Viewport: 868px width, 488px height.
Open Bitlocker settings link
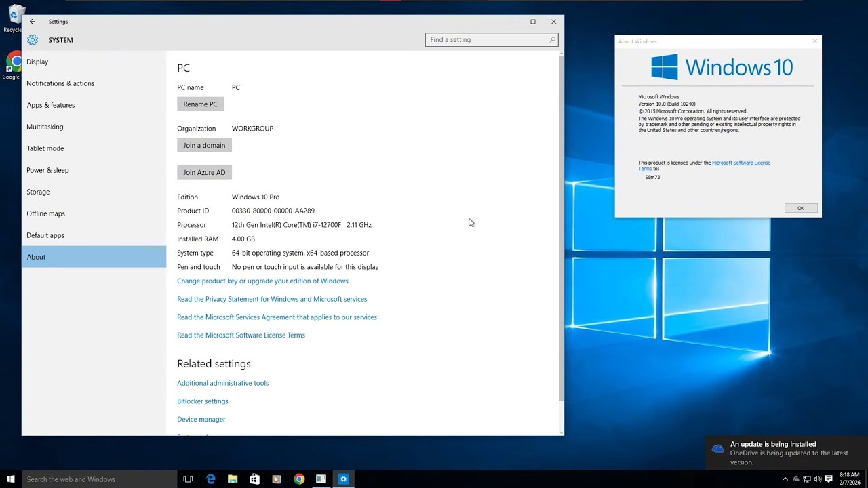coord(202,401)
